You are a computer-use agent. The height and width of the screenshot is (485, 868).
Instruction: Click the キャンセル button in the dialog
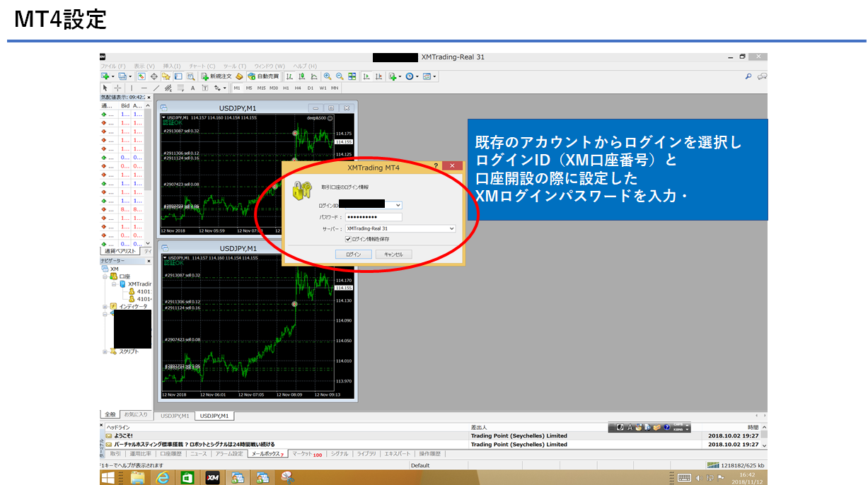point(393,255)
